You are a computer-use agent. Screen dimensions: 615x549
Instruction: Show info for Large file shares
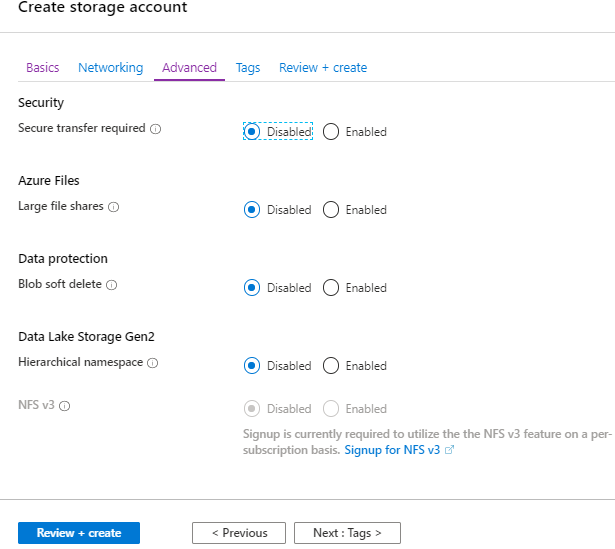113,207
